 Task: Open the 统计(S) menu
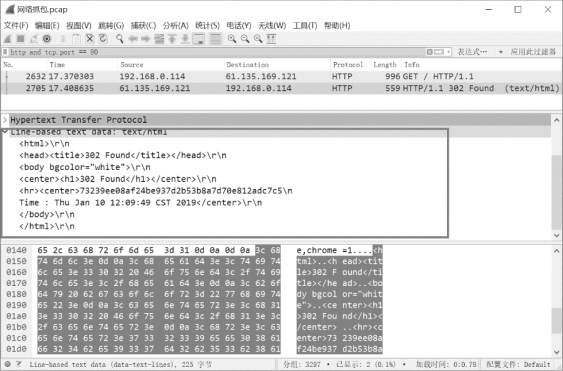[207, 25]
